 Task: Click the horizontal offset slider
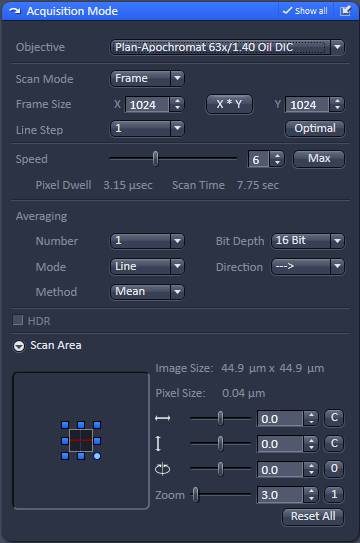[220, 418]
